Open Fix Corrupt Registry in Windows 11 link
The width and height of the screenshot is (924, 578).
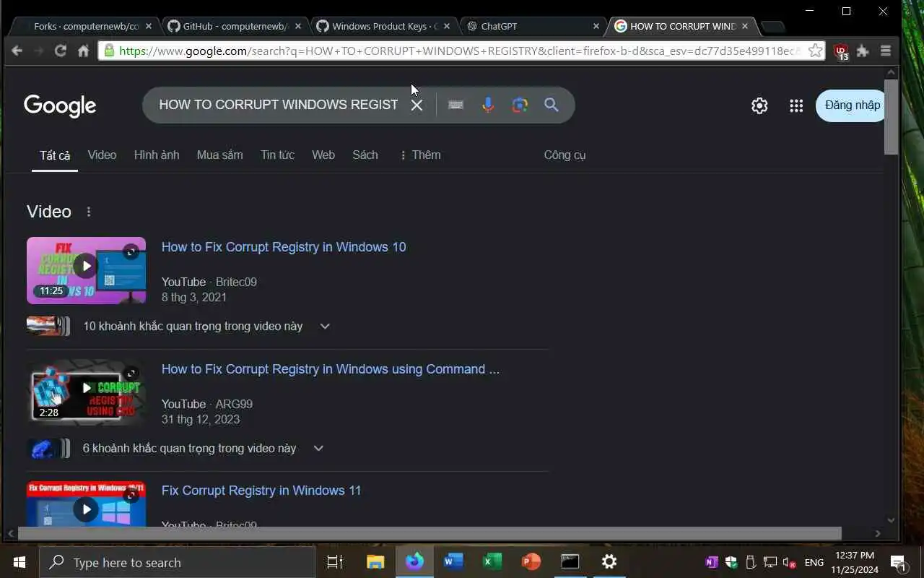point(261,491)
